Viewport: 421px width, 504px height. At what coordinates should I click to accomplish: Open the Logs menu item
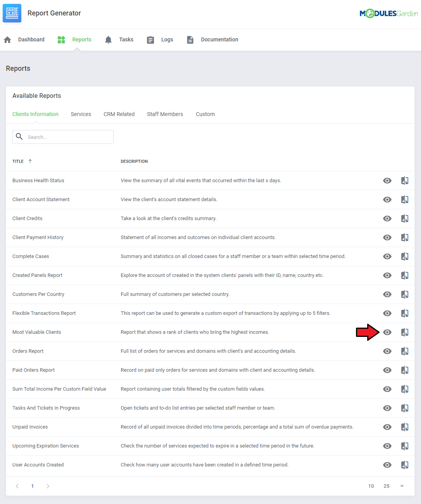pos(160,39)
